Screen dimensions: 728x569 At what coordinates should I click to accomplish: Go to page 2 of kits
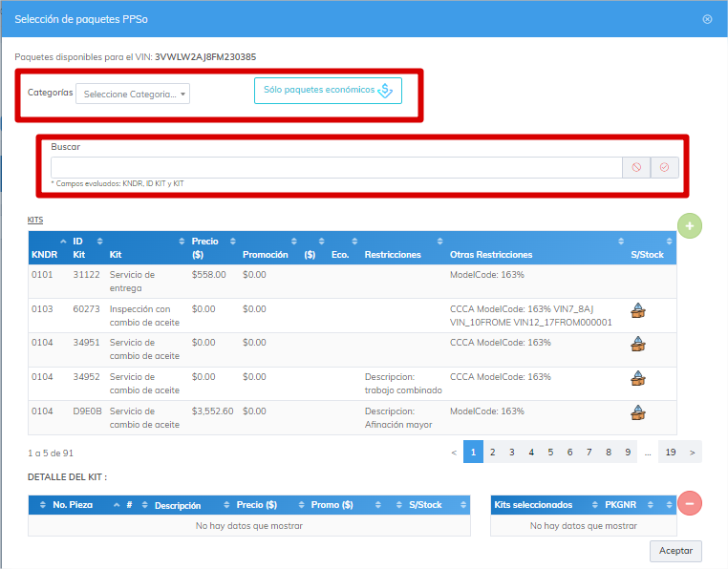pos(492,453)
